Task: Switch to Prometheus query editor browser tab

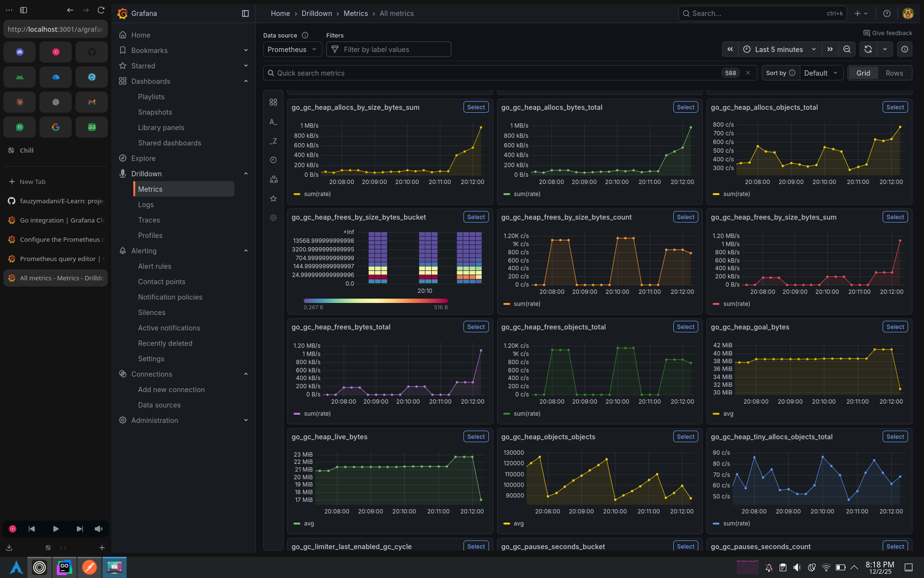Action: [56, 259]
